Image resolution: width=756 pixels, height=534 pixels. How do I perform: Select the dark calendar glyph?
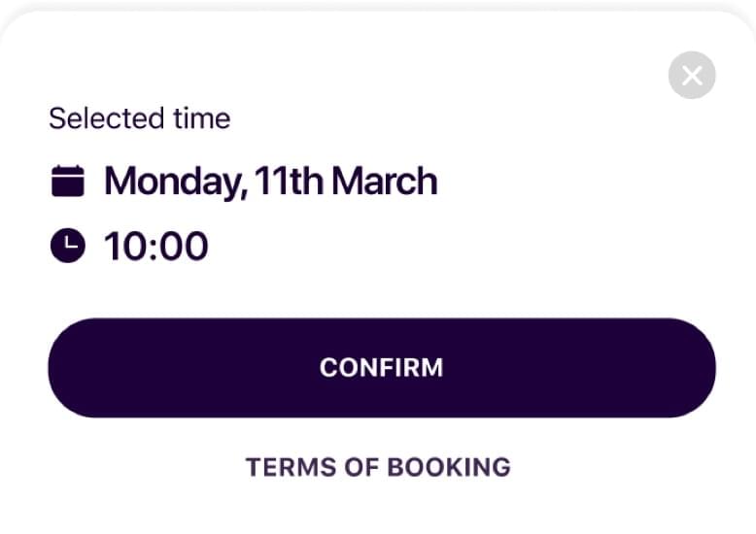coord(67,182)
